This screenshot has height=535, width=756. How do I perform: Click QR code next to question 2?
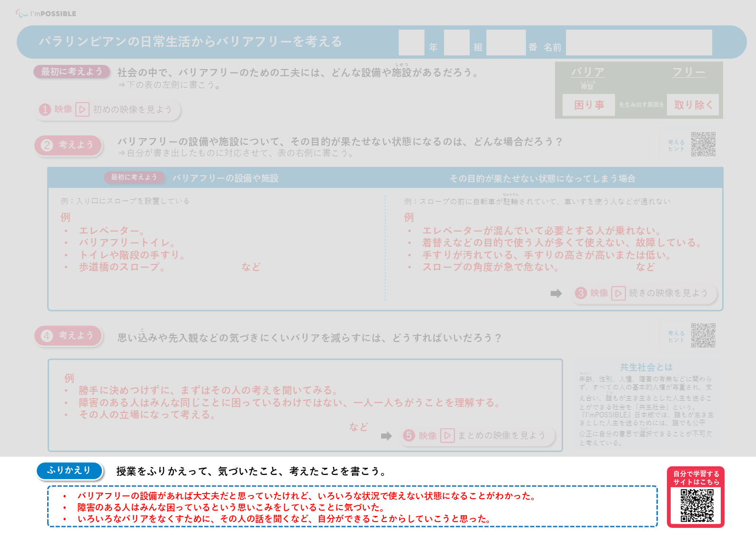703,144
